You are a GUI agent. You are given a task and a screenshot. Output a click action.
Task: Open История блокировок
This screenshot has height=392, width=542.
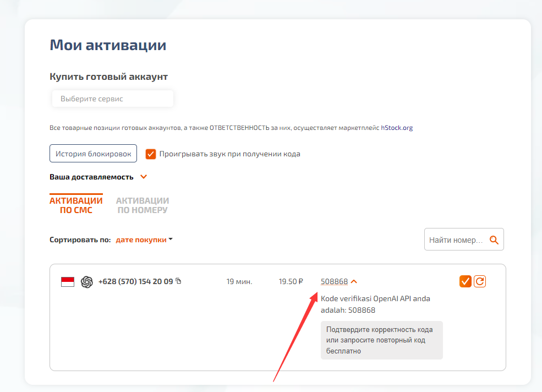click(x=93, y=154)
